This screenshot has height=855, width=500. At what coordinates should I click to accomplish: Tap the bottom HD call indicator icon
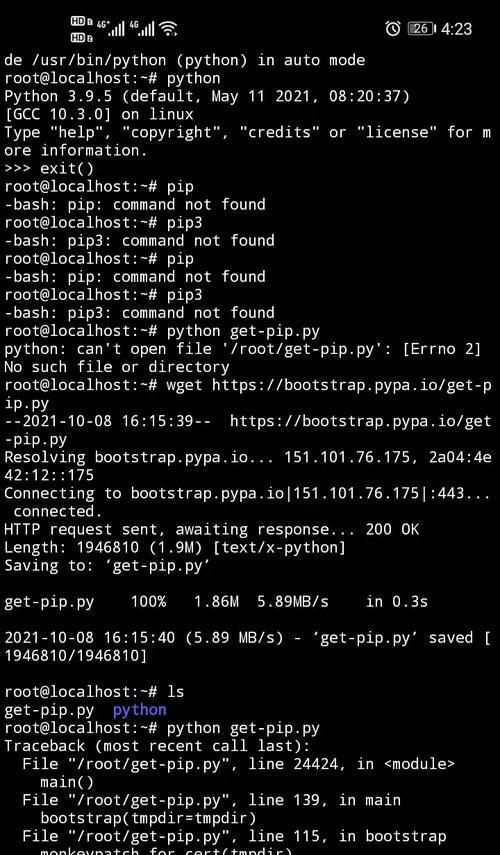coord(82,38)
